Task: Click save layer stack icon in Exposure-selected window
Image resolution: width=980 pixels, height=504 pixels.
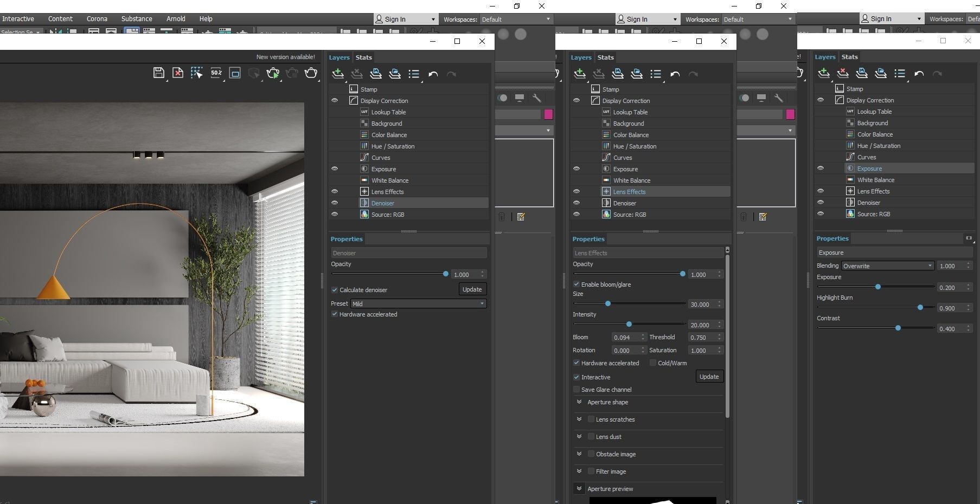Action: coord(861,73)
